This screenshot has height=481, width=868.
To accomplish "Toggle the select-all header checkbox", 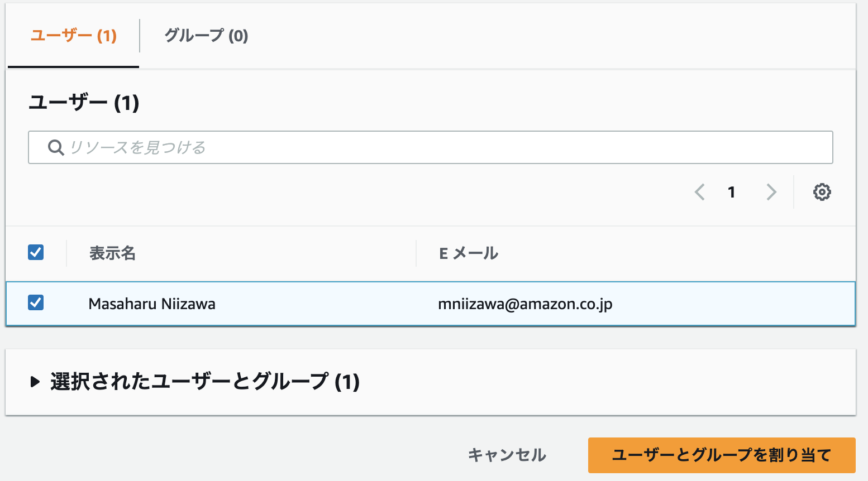I will coord(36,252).
